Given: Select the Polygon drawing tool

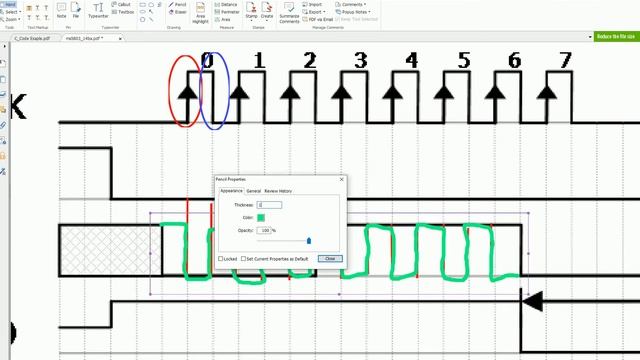Looking at the screenshot, I should (142, 19).
